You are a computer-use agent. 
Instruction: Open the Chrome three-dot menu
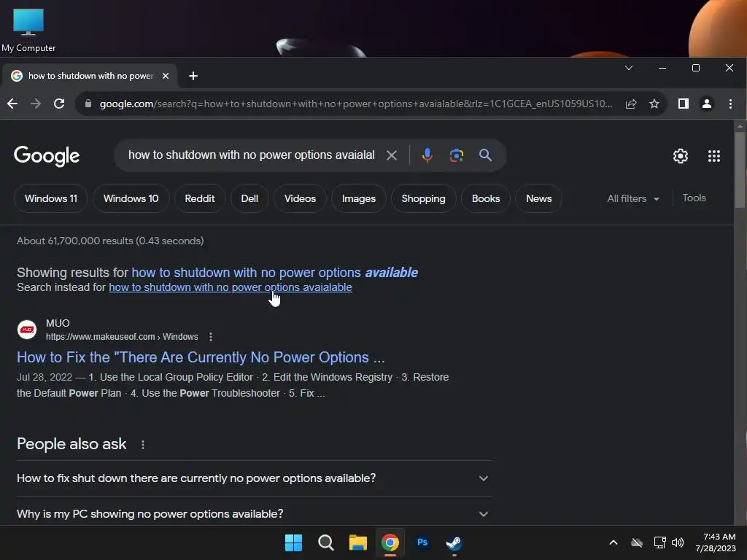(x=730, y=104)
